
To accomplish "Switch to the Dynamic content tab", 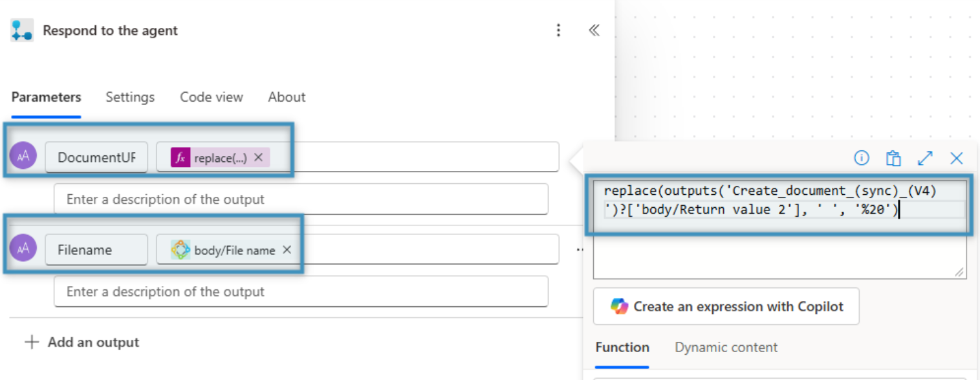I will pyautogui.click(x=726, y=348).
